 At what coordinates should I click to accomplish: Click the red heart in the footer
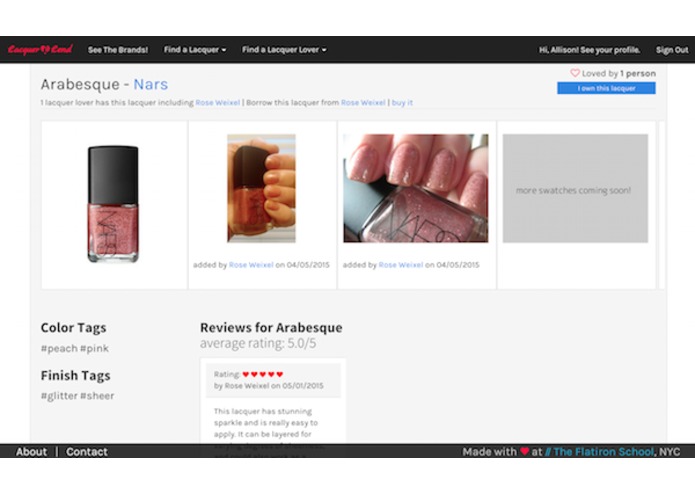tap(525, 451)
